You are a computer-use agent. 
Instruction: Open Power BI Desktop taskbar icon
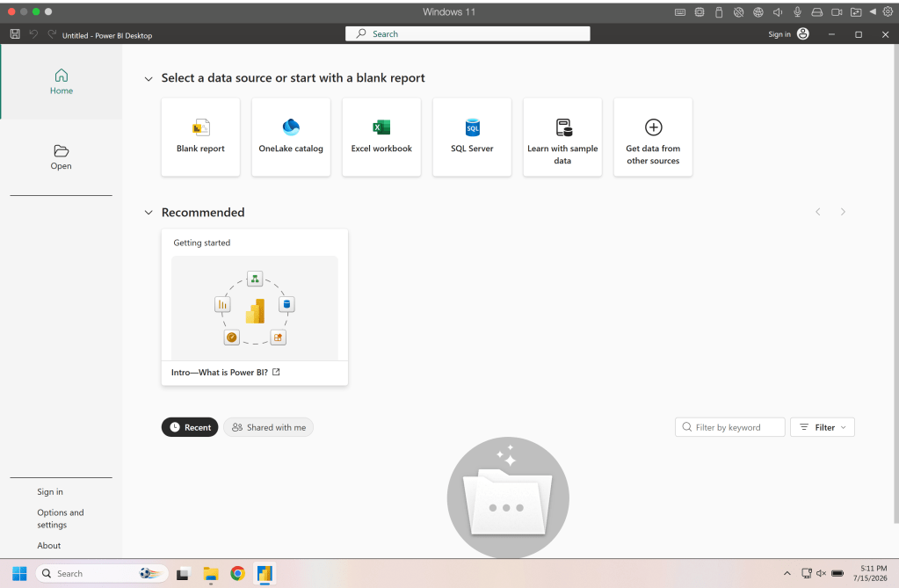[x=265, y=573]
